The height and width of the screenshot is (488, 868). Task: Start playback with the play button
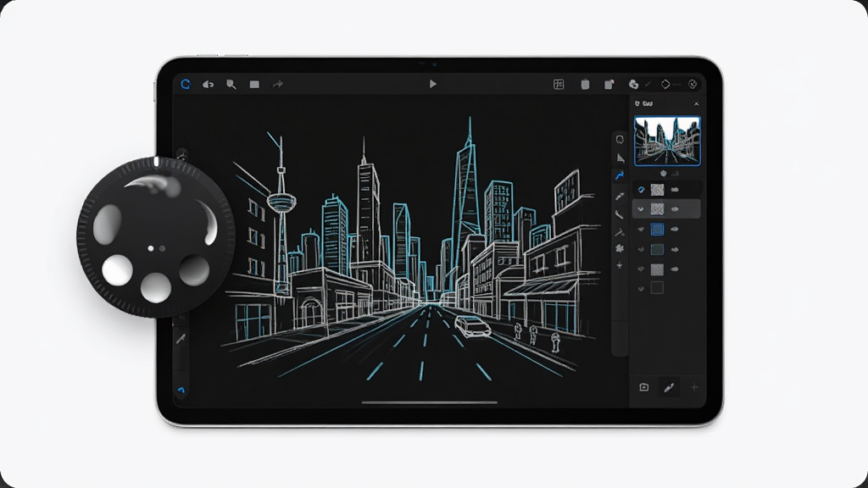433,84
